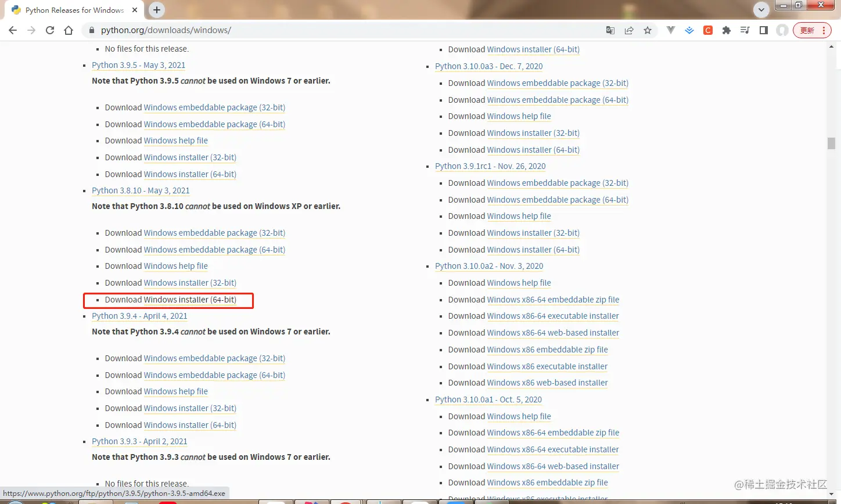Download Python 3.9.1rc1 embeddable package (64-bit)
The image size is (841, 504).
(x=558, y=200)
